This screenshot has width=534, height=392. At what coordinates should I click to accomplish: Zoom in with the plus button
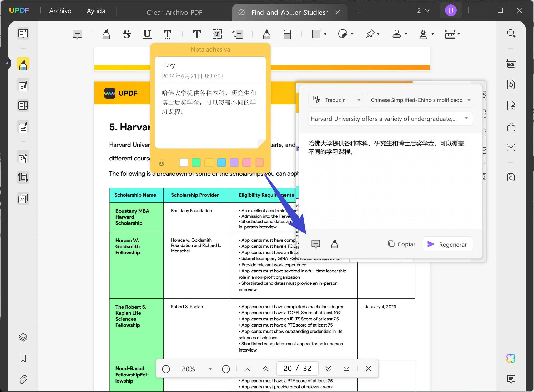pyautogui.click(x=226, y=369)
